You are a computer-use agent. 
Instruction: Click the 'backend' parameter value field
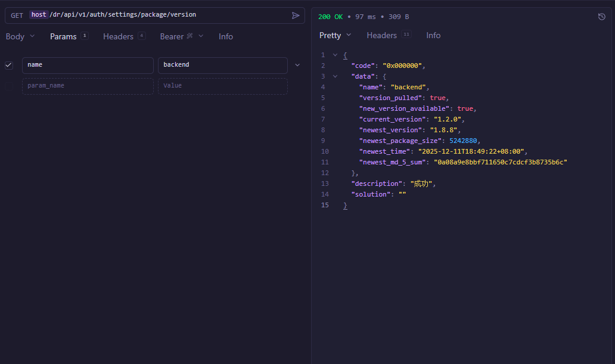(x=222, y=65)
